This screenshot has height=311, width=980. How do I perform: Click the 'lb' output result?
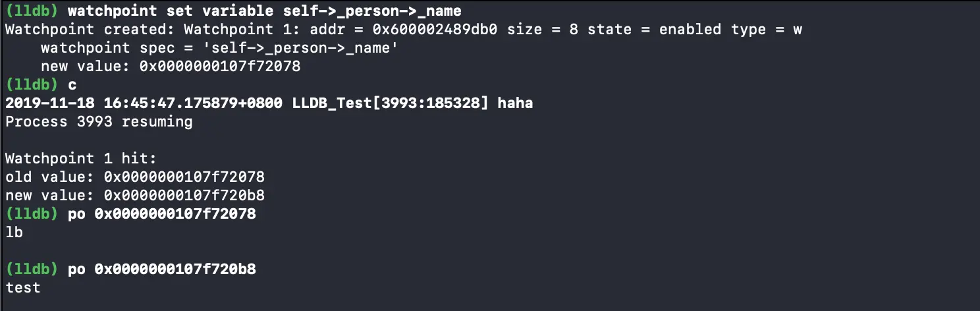click(14, 233)
